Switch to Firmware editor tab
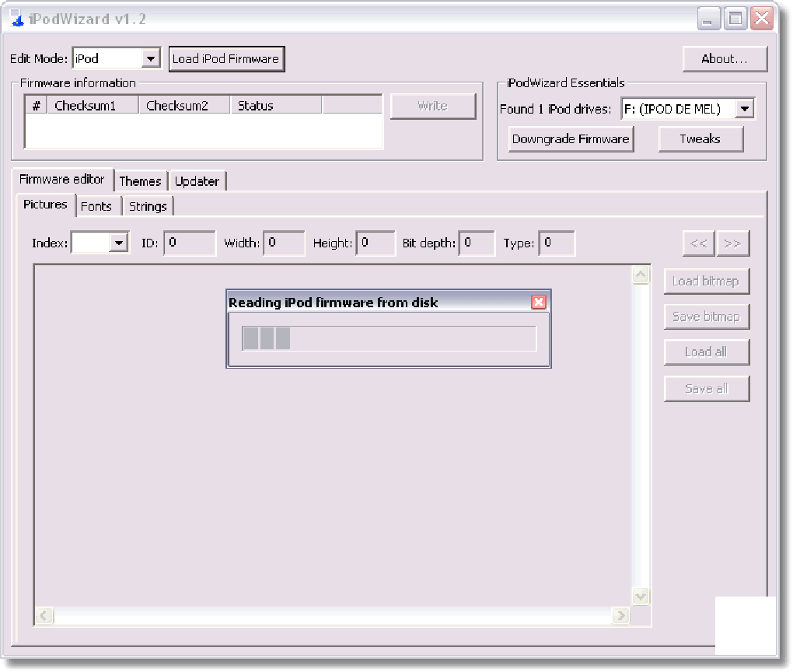793x672 pixels. 62,179
